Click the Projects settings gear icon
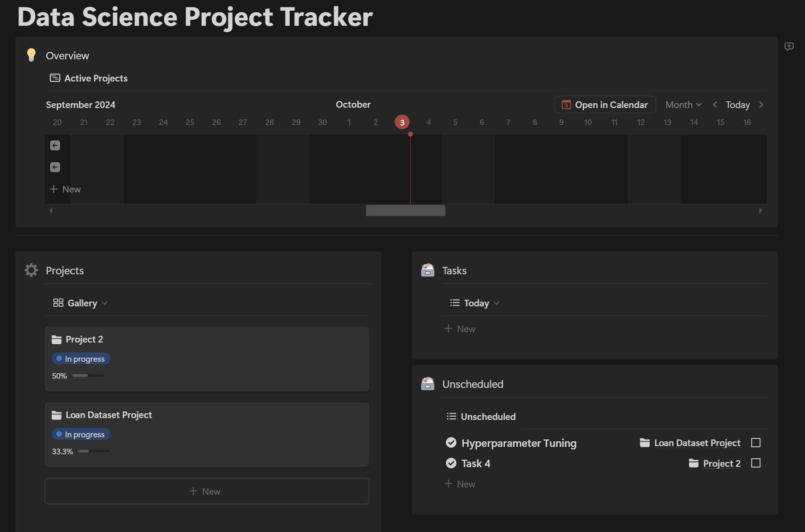805x532 pixels. [30, 270]
